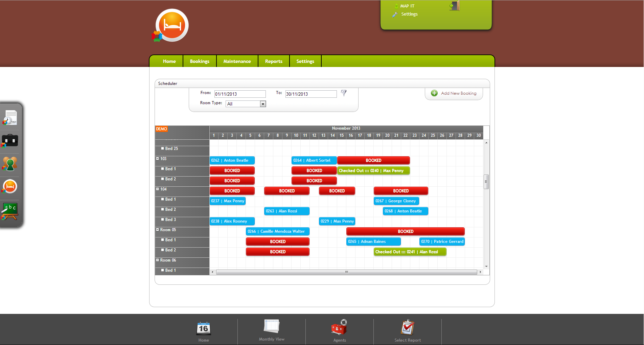Click scheduler scroll down arrow
The image size is (644, 345).
[486, 267]
